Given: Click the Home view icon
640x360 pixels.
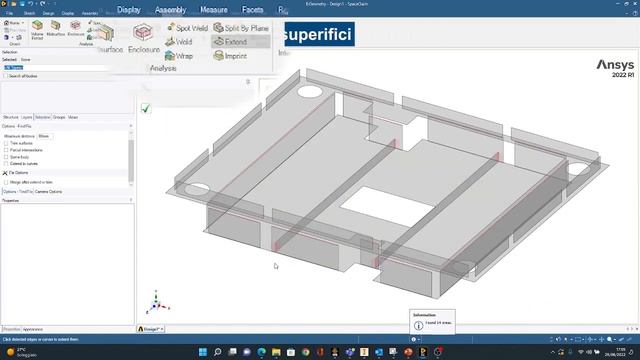Looking at the screenshot, I should [x=6, y=23].
